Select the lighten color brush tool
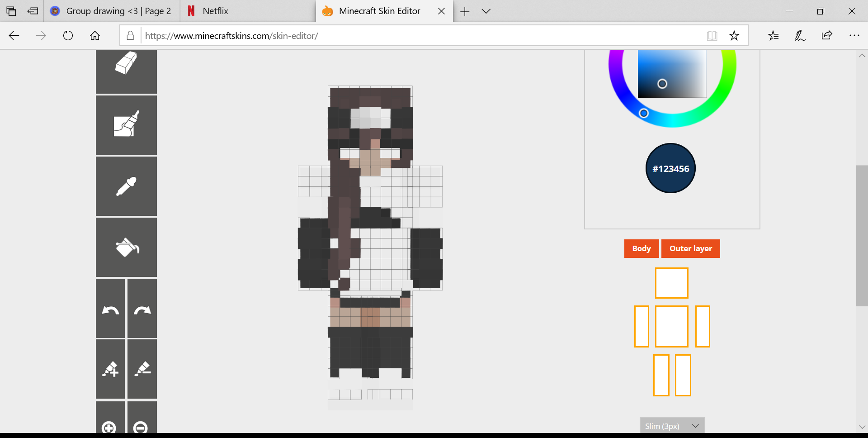The height and width of the screenshot is (438, 868). (110, 369)
